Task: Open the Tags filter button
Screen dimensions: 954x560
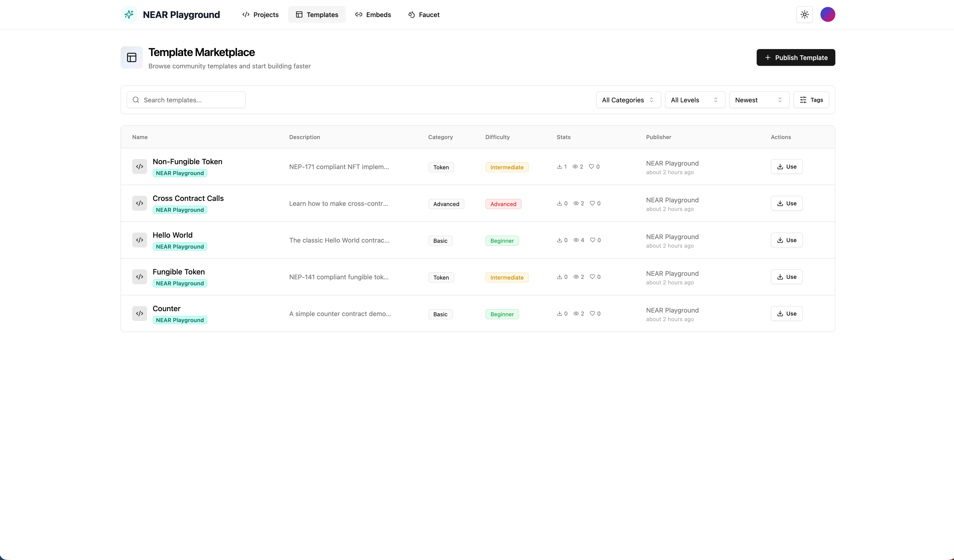Action: coord(811,100)
